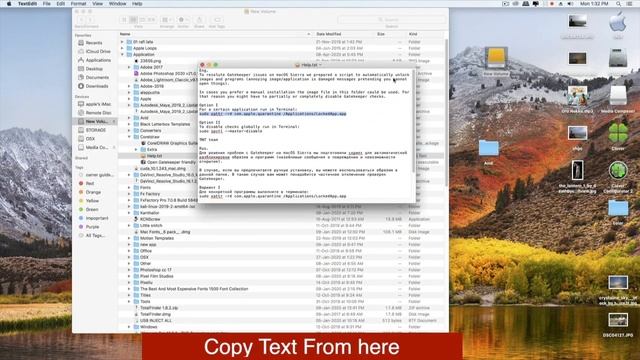640x360 pixels.
Task: Click the Spotlight search icon in menu bar
Action: (x=619, y=4)
